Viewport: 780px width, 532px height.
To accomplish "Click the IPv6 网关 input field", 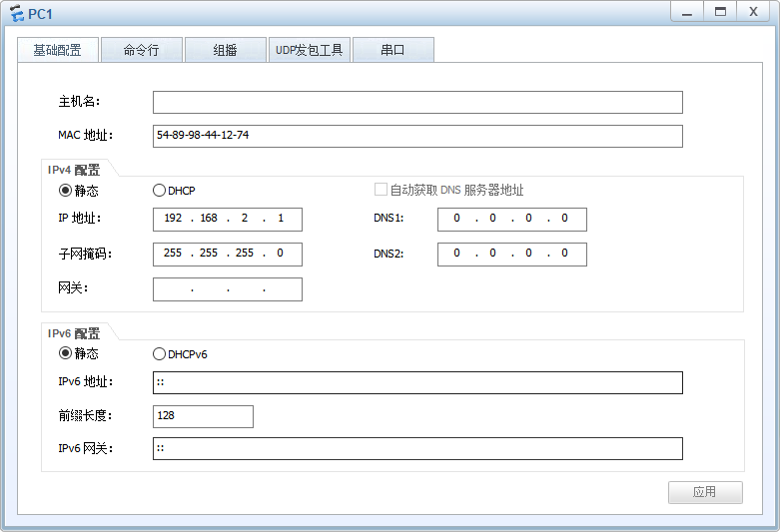I will pyautogui.click(x=417, y=448).
